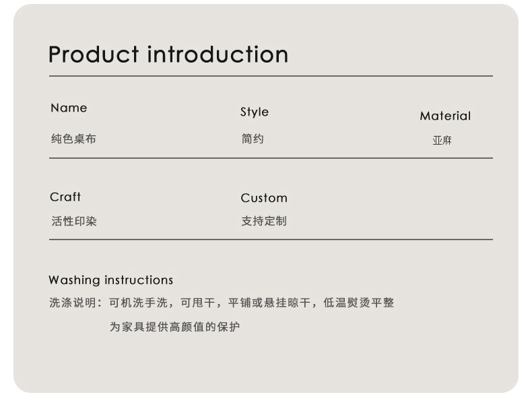Click the style value 简约
This screenshot has width=532, height=403.
pyautogui.click(x=253, y=139)
